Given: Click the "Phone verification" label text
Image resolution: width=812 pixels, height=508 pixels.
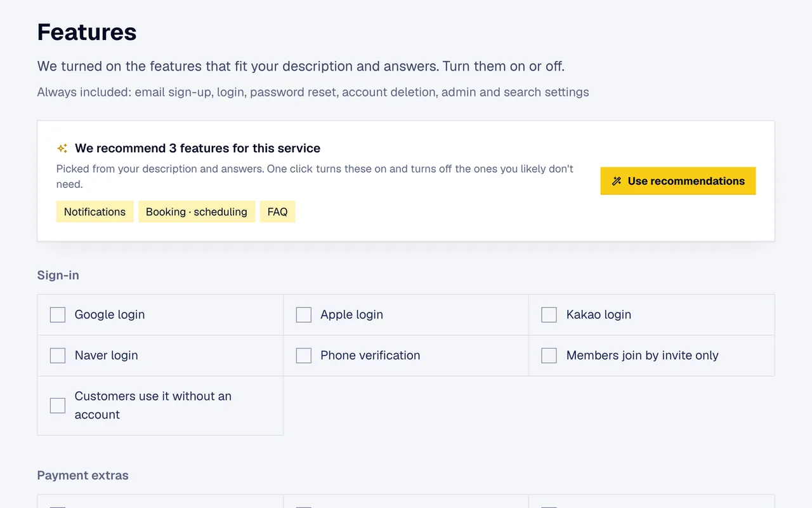Looking at the screenshot, I should (370, 356).
